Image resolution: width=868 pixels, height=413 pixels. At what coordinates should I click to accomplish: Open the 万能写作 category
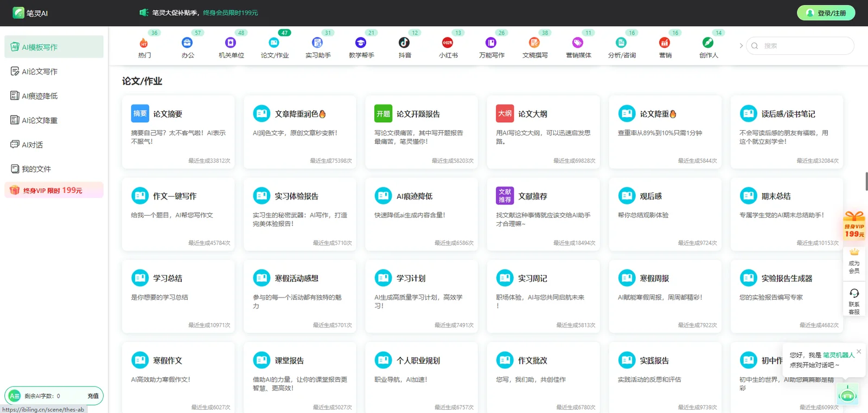pyautogui.click(x=492, y=47)
